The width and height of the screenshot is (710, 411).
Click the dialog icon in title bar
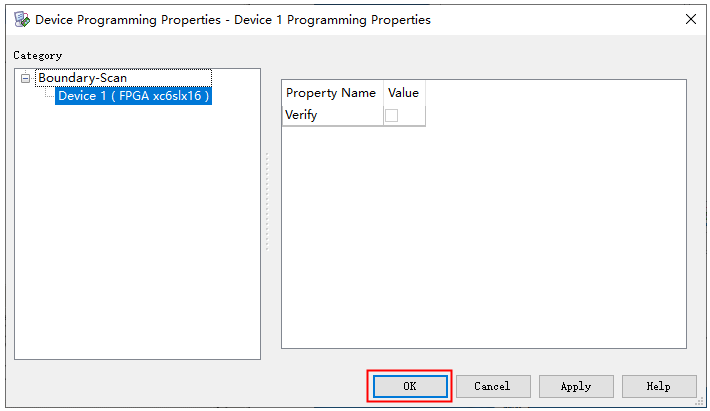point(20,18)
